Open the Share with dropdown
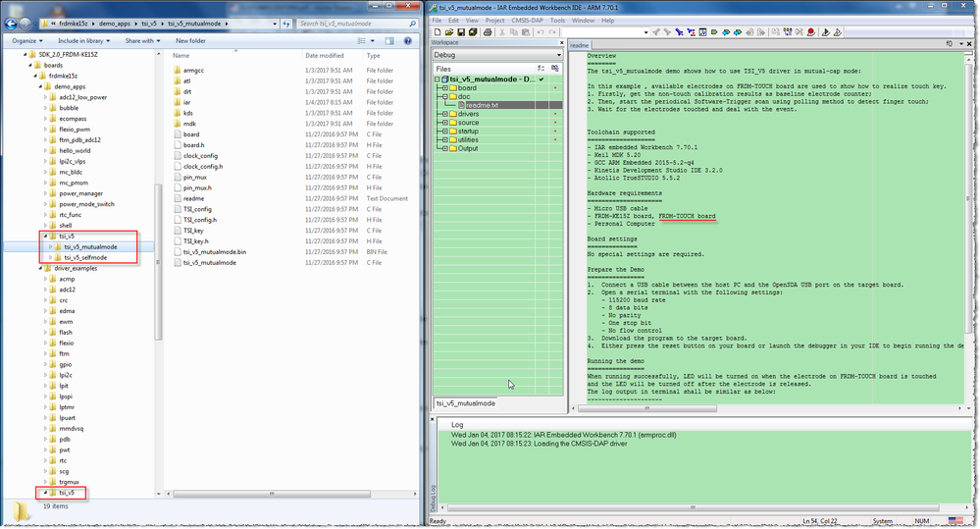Screen dimensions: 980x529 click(x=142, y=40)
